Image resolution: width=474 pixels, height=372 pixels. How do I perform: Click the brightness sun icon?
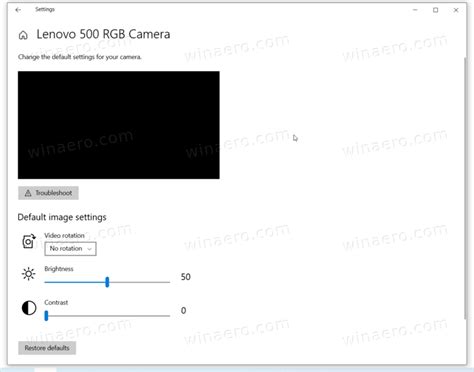tap(29, 274)
